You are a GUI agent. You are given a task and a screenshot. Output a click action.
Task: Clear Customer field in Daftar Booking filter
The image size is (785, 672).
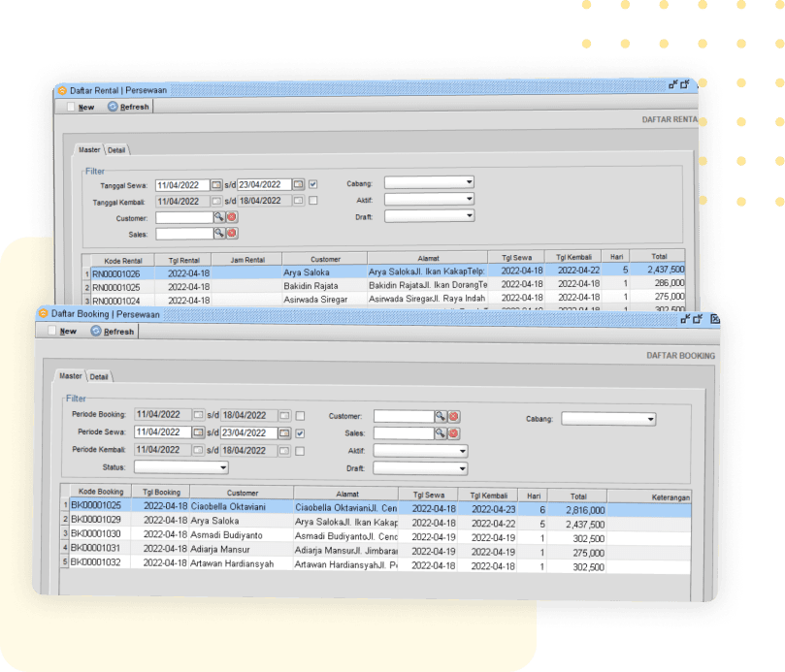tap(453, 416)
